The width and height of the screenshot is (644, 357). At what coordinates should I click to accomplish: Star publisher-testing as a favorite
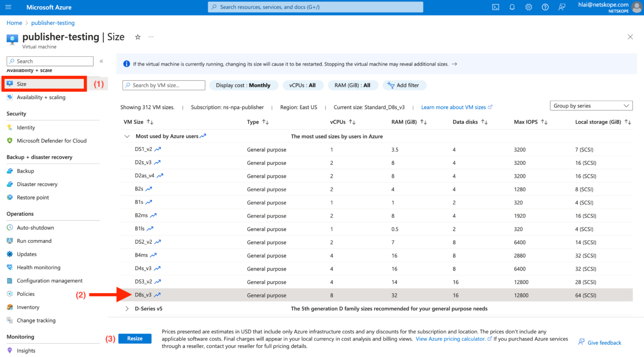[x=138, y=37]
